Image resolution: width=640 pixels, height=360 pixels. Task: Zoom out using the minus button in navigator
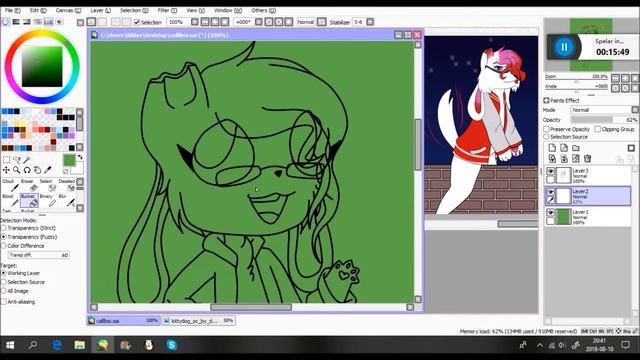point(615,78)
